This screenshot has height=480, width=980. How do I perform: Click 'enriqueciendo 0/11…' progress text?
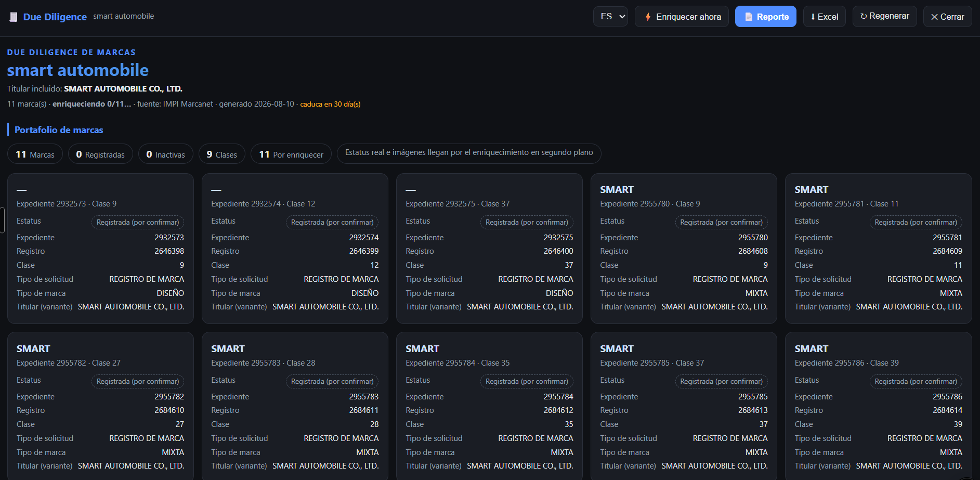coord(92,104)
